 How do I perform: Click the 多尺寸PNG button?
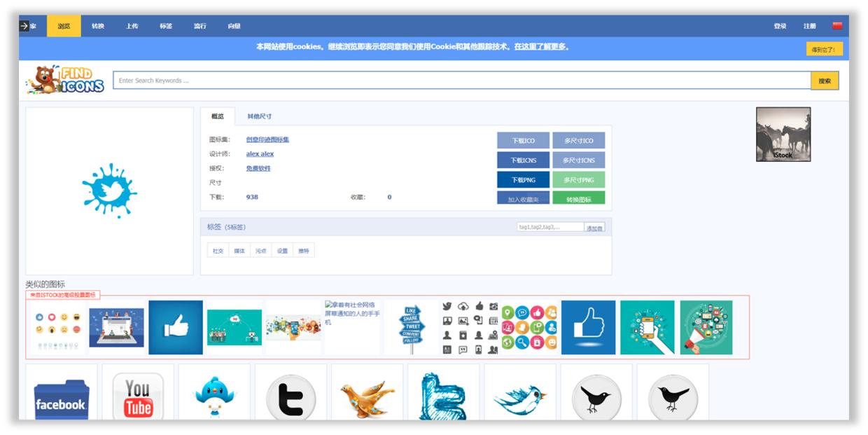pyautogui.click(x=579, y=180)
